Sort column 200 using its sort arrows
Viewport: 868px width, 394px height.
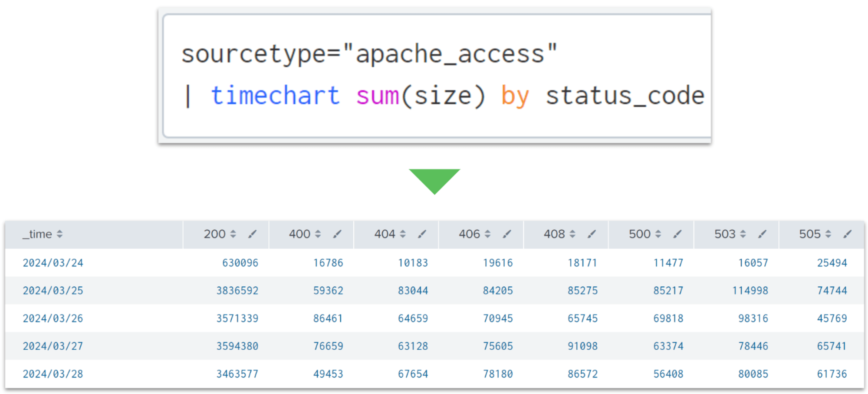[233, 234]
